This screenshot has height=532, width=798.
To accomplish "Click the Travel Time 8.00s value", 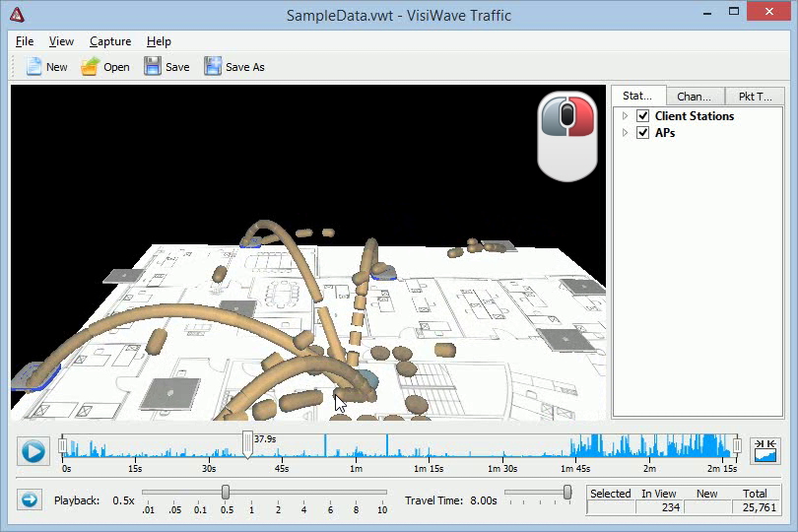I will pyautogui.click(x=484, y=500).
